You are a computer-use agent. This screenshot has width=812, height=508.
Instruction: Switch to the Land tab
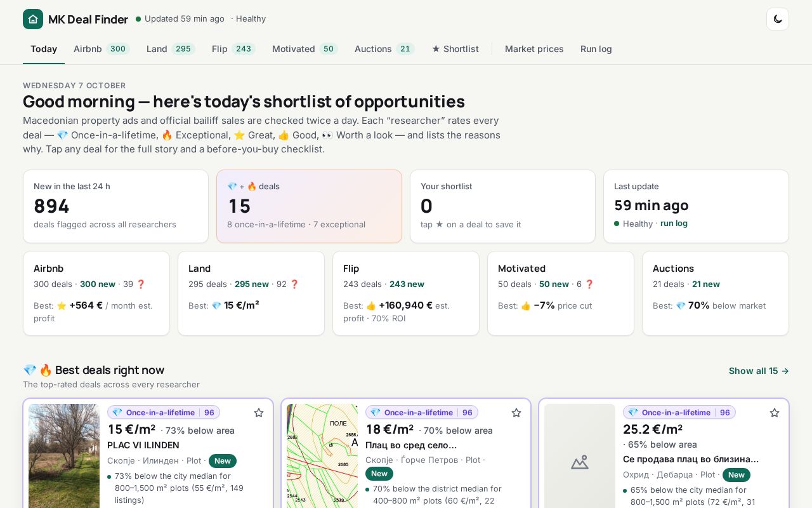tap(171, 49)
